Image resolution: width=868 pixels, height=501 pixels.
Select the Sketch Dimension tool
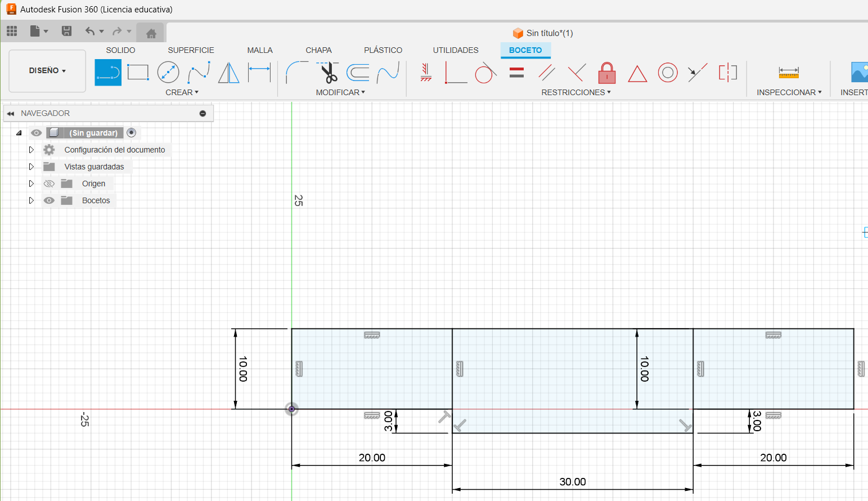click(259, 73)
